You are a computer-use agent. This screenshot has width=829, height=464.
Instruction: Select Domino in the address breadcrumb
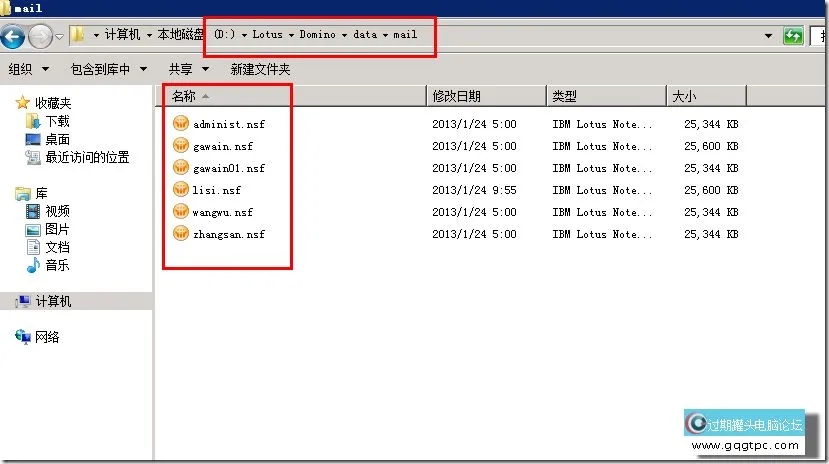(317, 34)
